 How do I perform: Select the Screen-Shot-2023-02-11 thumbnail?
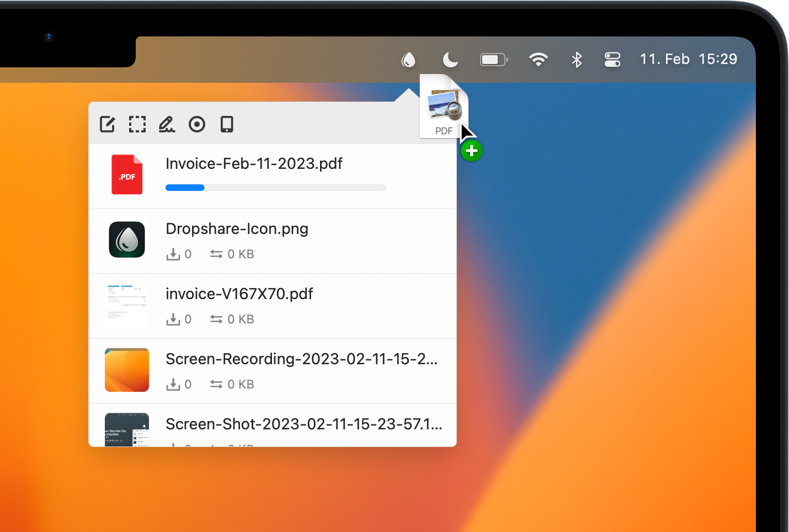coord(127,429)
